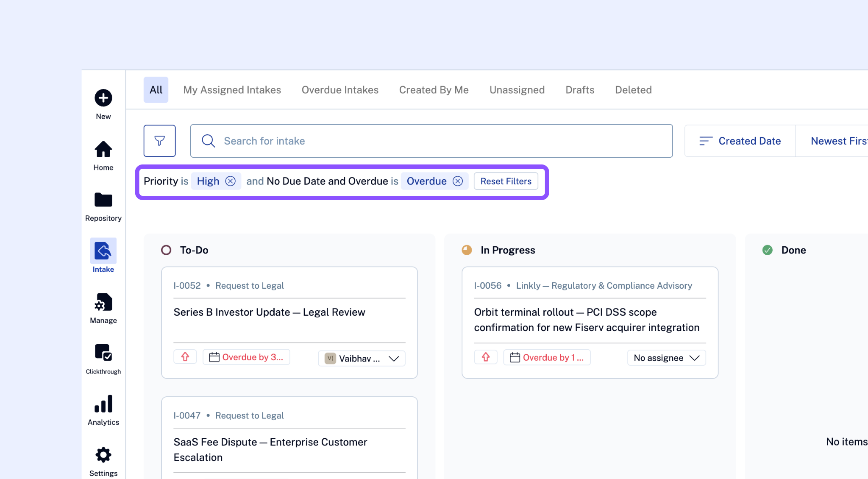This screenshot has width=868, height=479.
Task: Click the Overdue filter value
Action: 426,181
